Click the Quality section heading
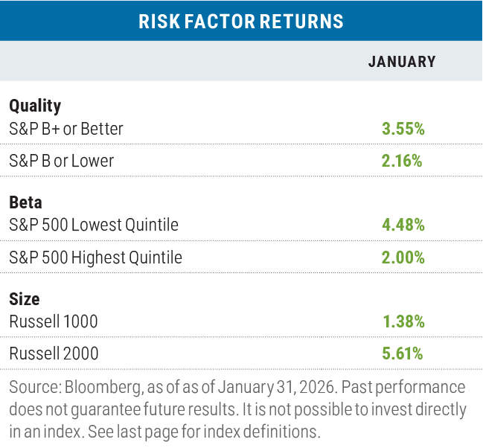The image size is (483, 448). 35,106
